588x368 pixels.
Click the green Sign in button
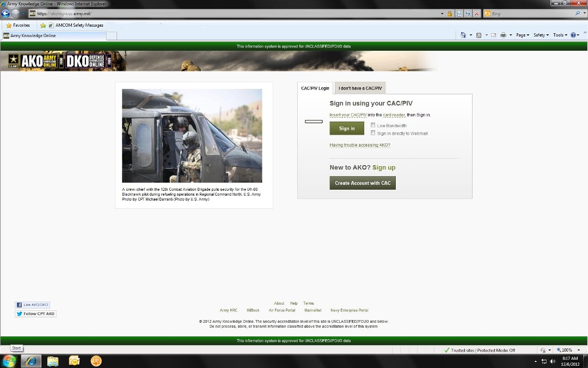click(347, 129)
